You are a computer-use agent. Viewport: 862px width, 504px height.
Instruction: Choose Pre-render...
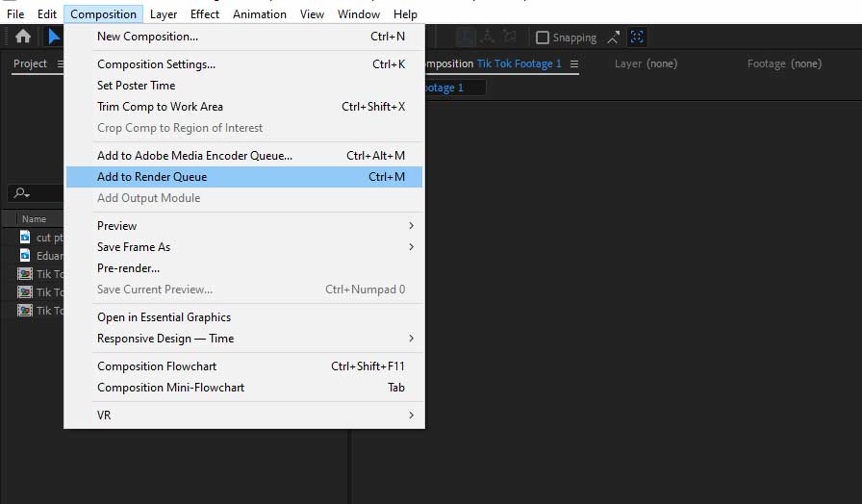point(244,268)
